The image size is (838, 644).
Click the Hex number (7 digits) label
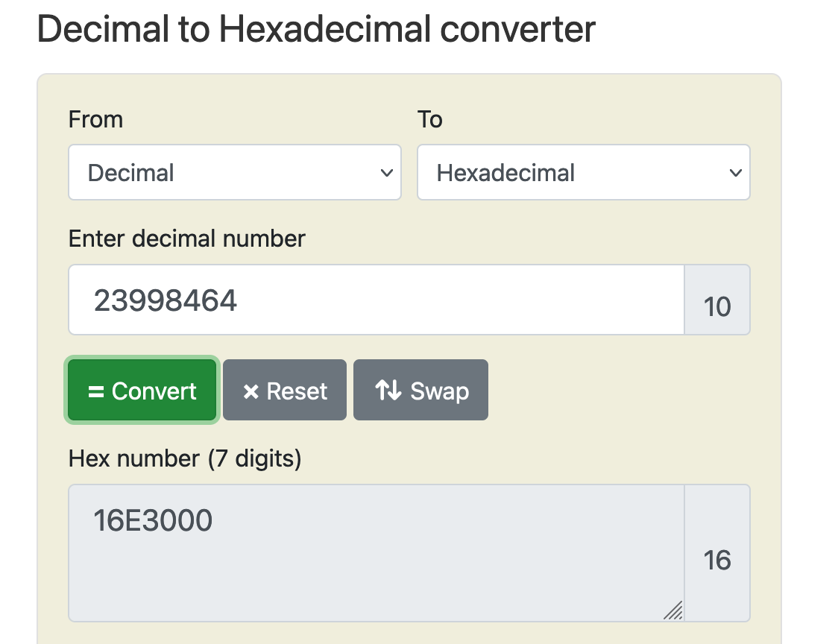(185, 458)
